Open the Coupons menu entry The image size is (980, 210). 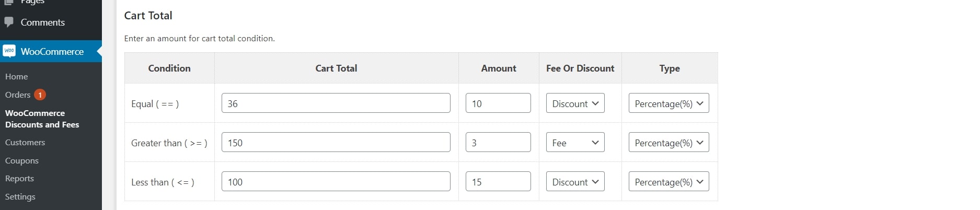[22, 160]
